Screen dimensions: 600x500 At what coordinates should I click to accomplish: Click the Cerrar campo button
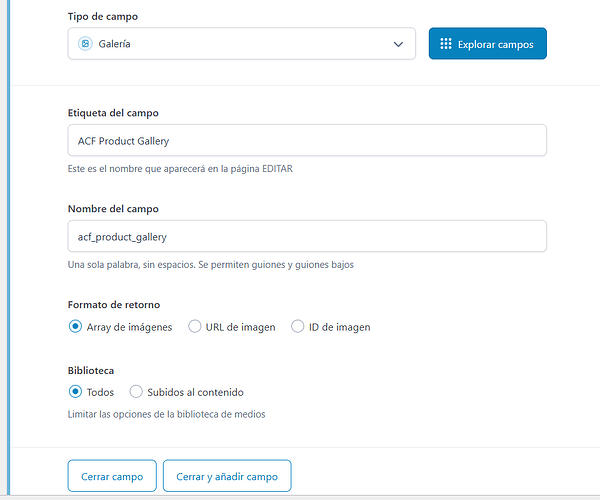112,476
